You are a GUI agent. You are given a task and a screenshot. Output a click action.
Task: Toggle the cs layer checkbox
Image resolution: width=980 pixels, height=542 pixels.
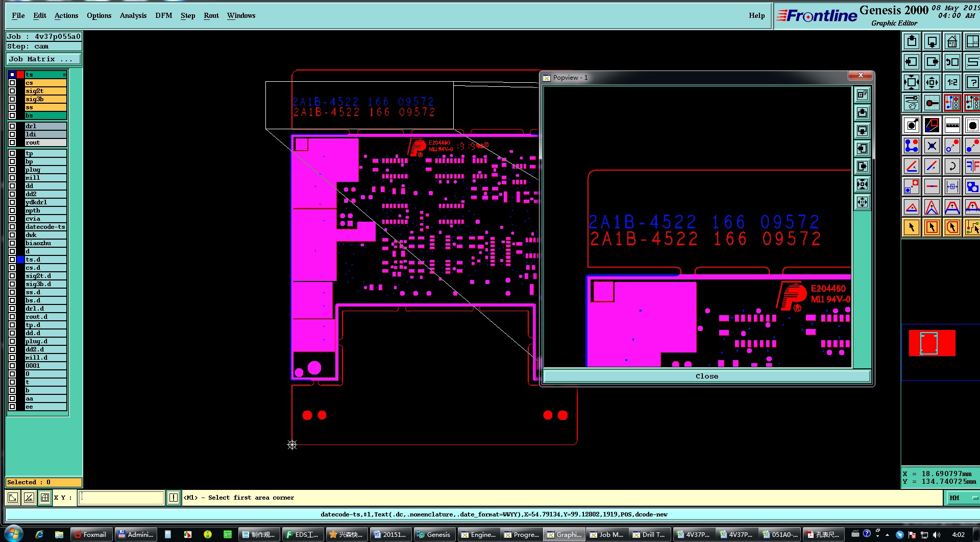click(12, 83)
